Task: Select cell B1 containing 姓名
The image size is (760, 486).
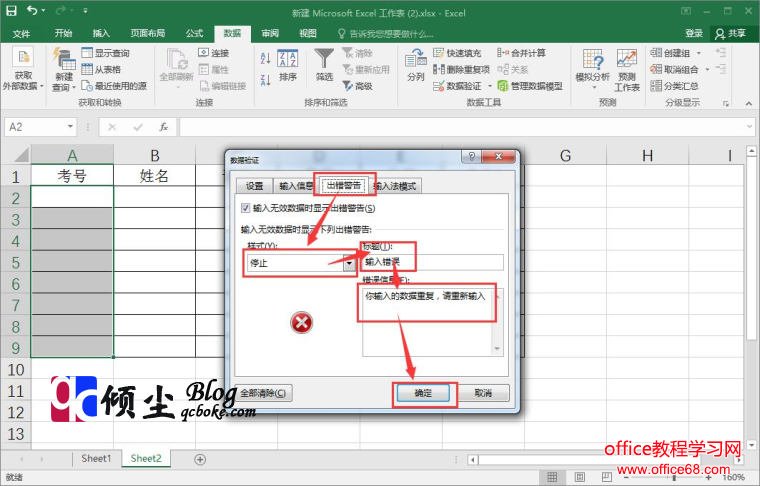Action: pyautogui.click(x=154, y=175)
